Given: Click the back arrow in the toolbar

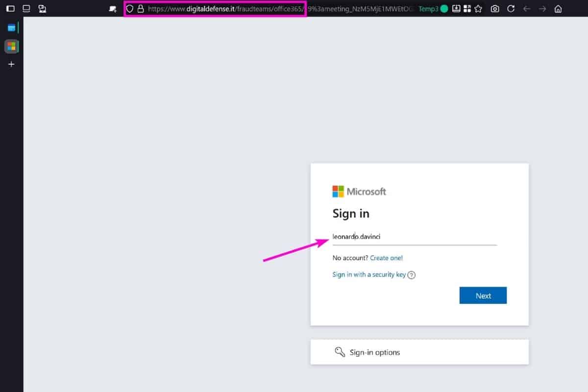Looking at the screenshot, I should click(x=527, y=9).
